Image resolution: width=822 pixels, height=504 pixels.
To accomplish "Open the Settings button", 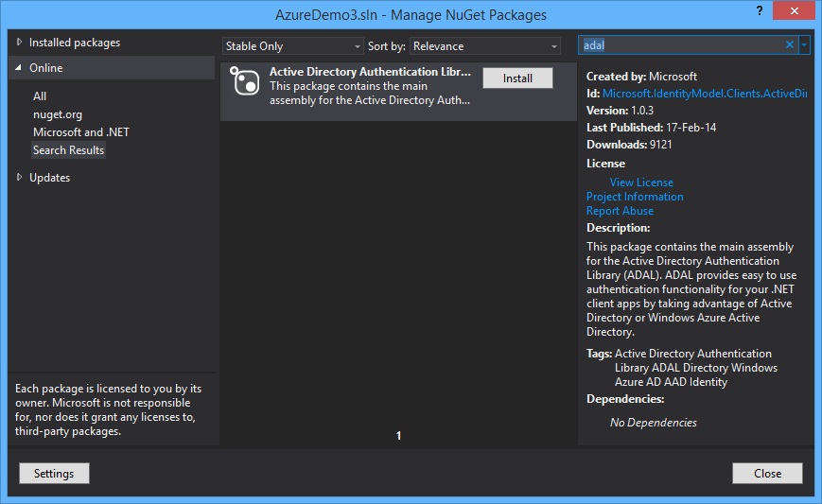I will (x=54, y=474).
